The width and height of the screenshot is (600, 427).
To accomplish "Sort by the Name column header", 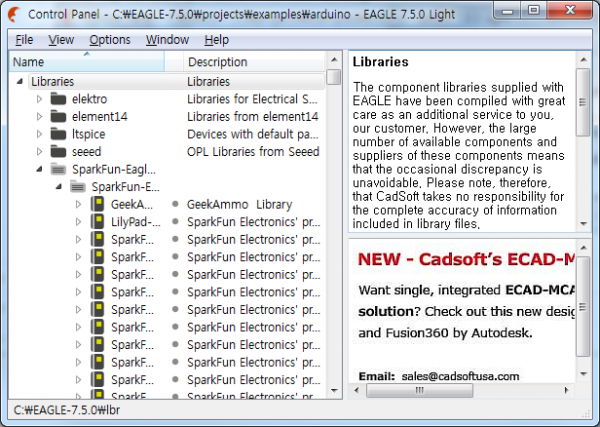I will coord(87,62).
